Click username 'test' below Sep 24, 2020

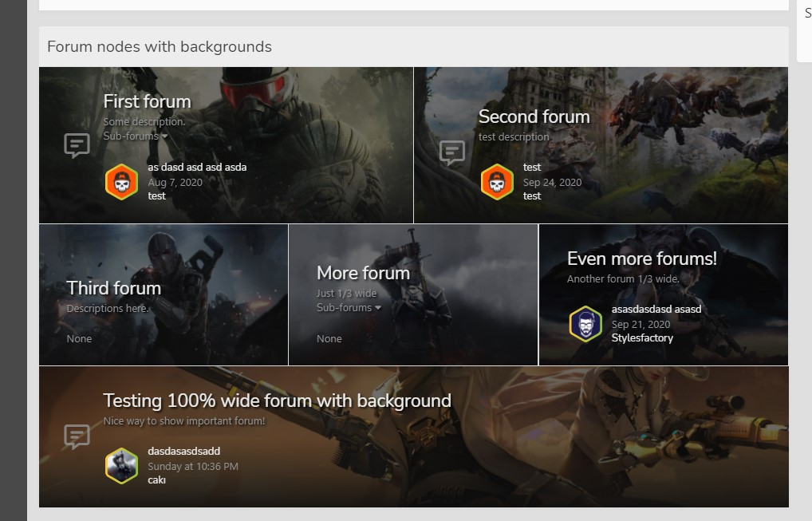click(532, 195)
